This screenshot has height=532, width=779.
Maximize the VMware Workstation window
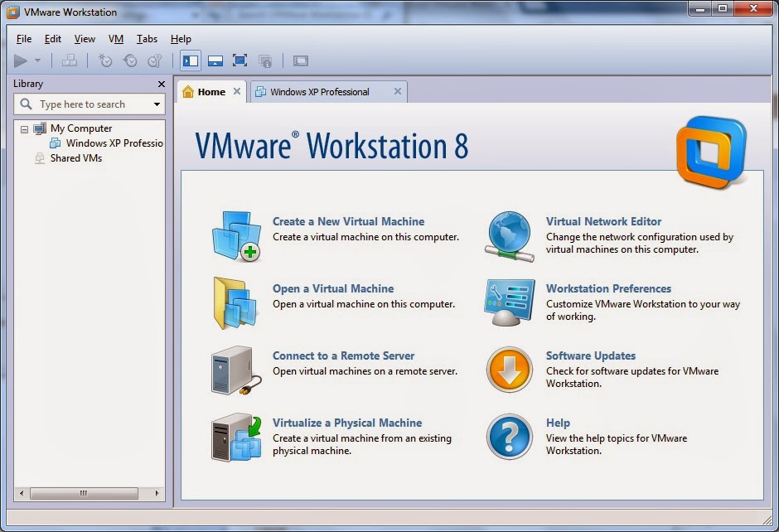point(723,8)
